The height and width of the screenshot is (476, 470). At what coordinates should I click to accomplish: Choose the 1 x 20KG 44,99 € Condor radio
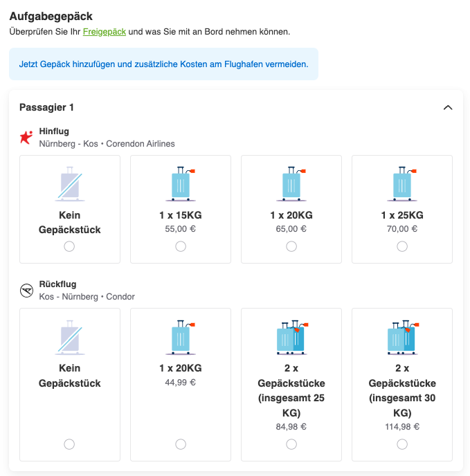pyautogui.click(x=181, y=444)
